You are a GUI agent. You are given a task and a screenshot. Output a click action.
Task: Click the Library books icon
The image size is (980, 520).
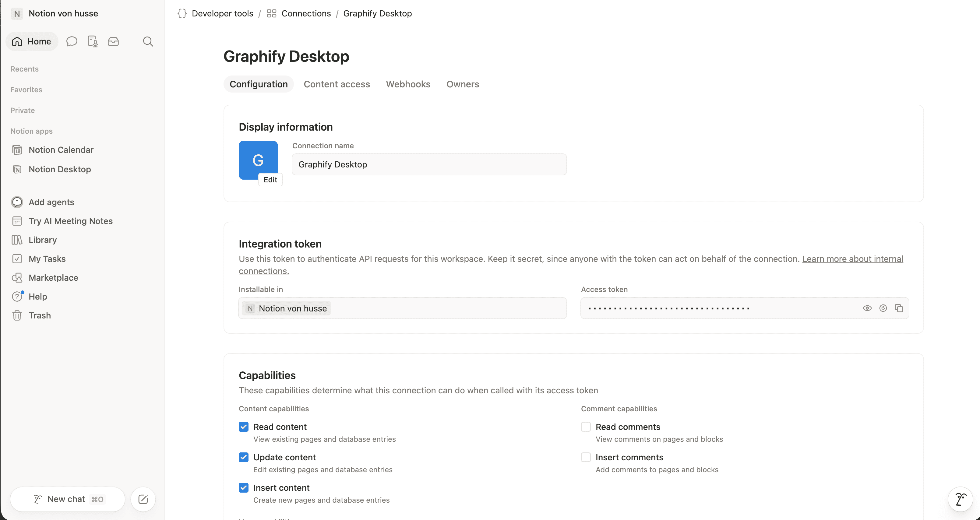(x=17, y=240)
